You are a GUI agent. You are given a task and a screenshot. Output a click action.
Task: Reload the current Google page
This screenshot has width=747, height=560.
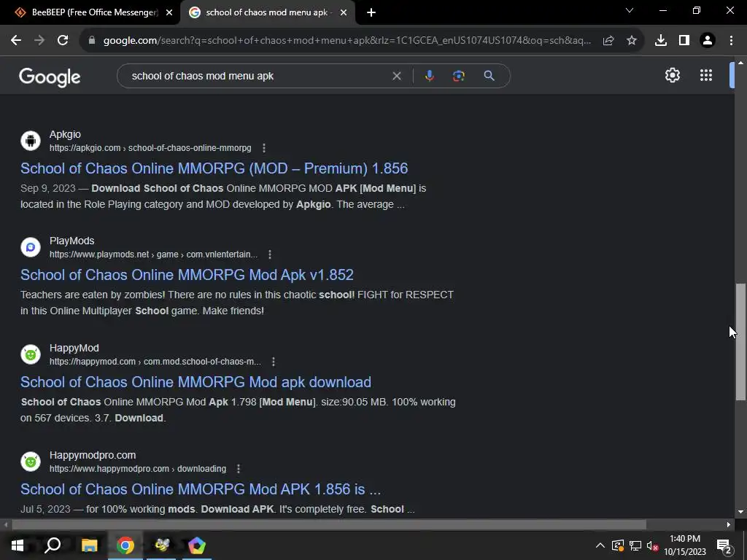(63, 41)
